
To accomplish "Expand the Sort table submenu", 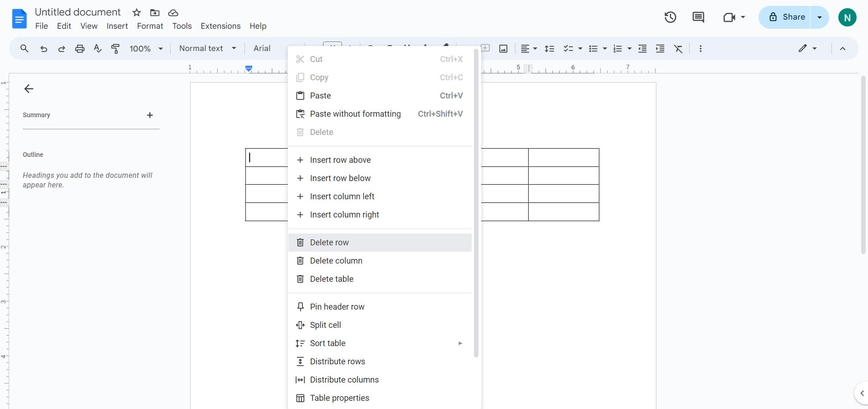I will pyautogui.click(x=460, y=343).
